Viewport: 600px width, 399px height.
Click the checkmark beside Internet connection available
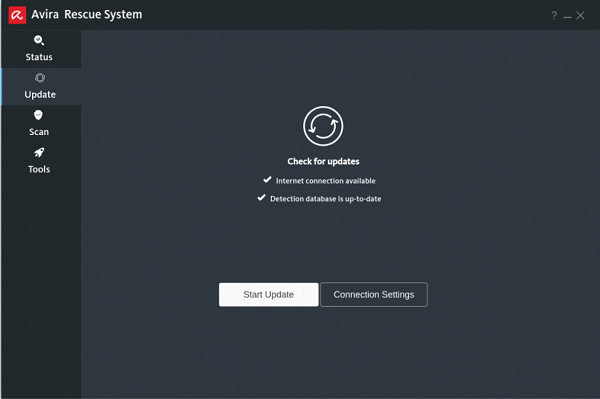(x=267, y=179)
